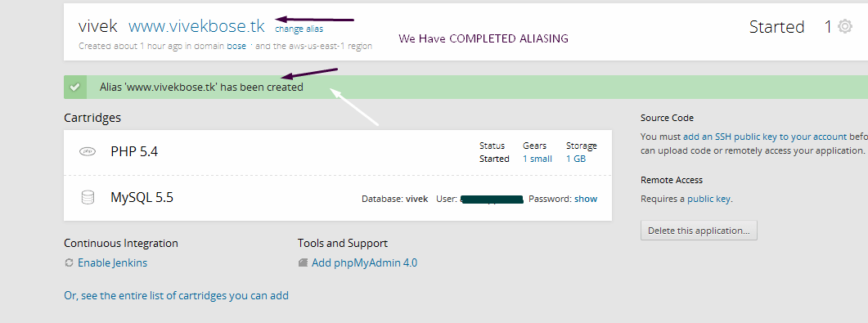868x323 pixels.
Task: Open the application settings gear icon
Action: [845, 26]
